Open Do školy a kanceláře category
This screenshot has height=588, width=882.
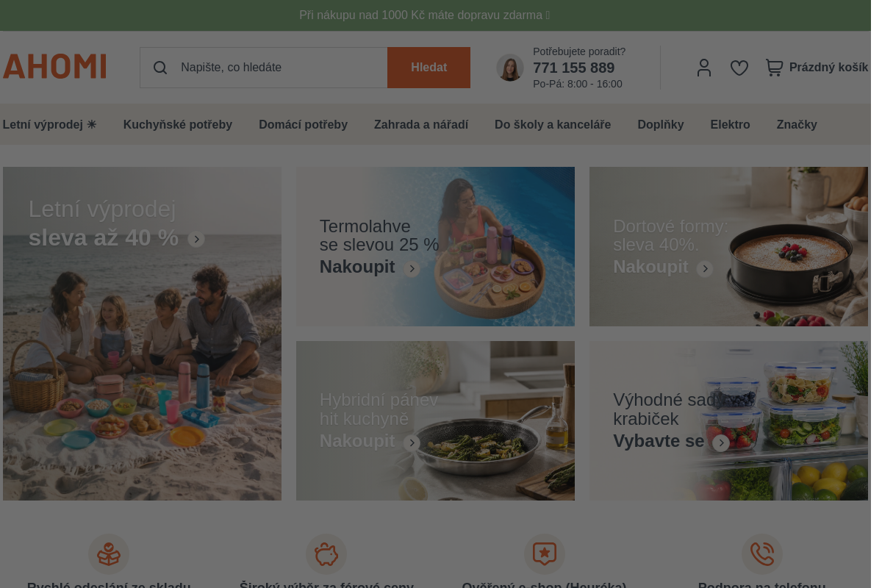[553, 125]
